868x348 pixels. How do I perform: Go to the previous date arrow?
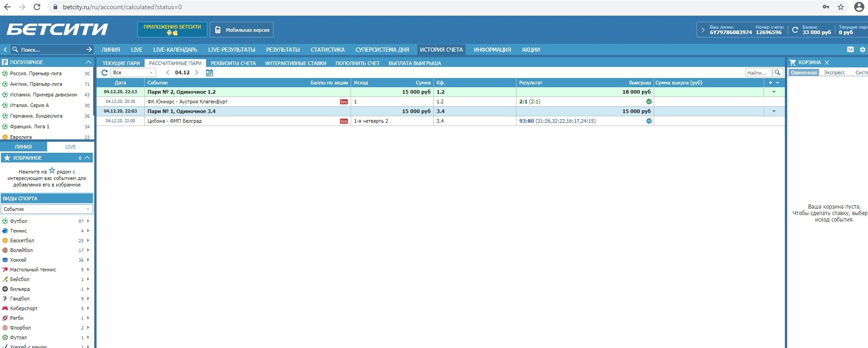coord(168,72)
